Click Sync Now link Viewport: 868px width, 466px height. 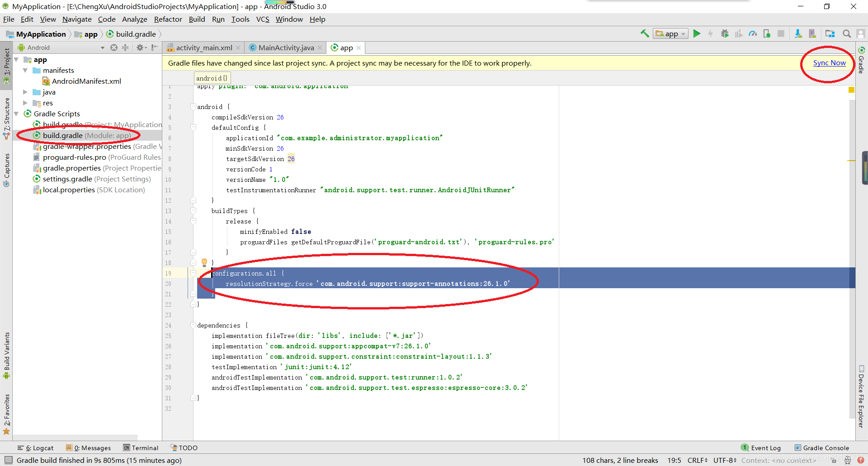point(829,63)
